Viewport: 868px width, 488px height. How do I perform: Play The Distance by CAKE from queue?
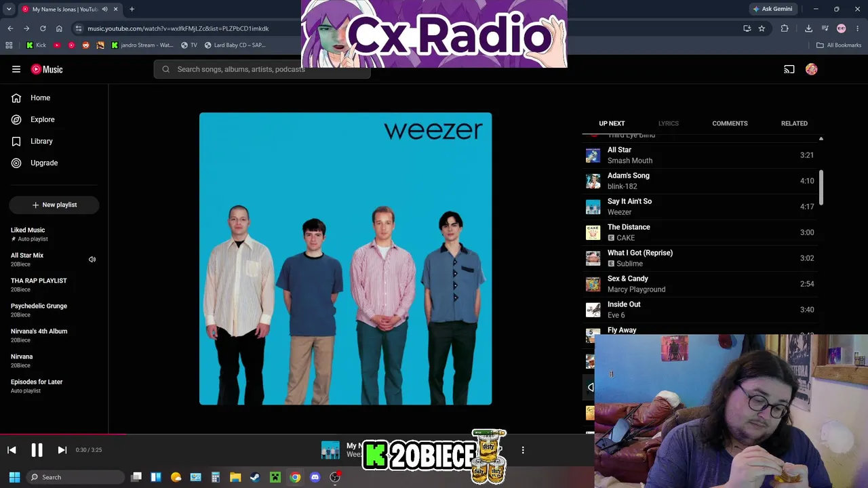pos(700,232)
